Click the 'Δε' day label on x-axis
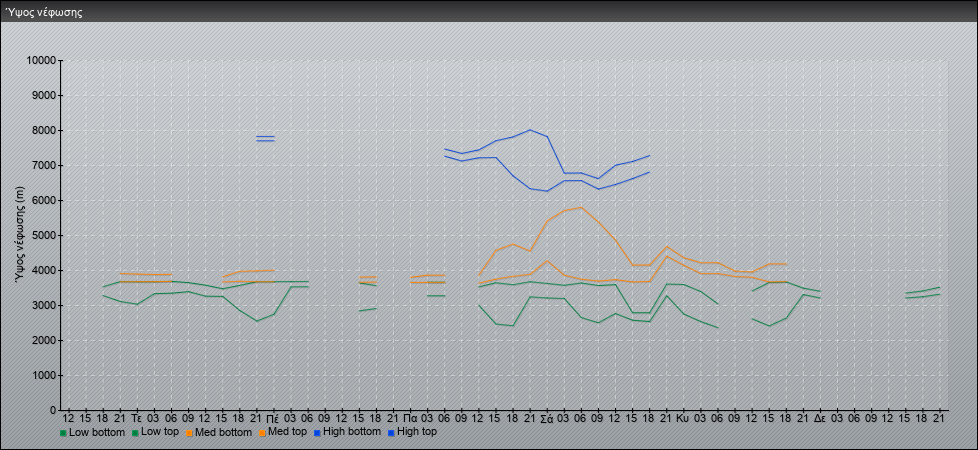The image size is (978, 450). click(x=820, y=418)
